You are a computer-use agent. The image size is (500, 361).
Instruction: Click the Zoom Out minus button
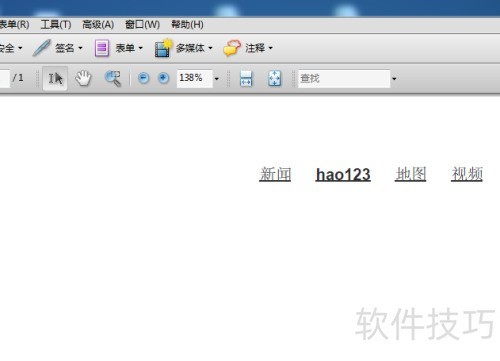click(143, 78)
